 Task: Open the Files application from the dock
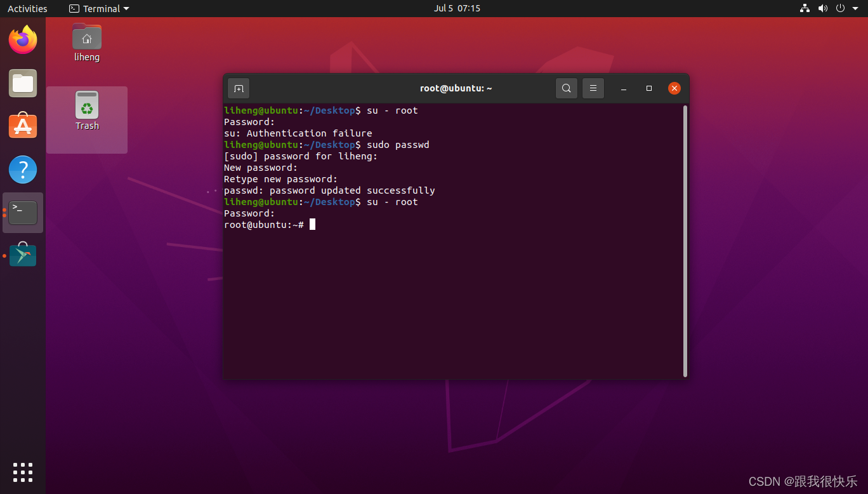click(x=23, y=83)
